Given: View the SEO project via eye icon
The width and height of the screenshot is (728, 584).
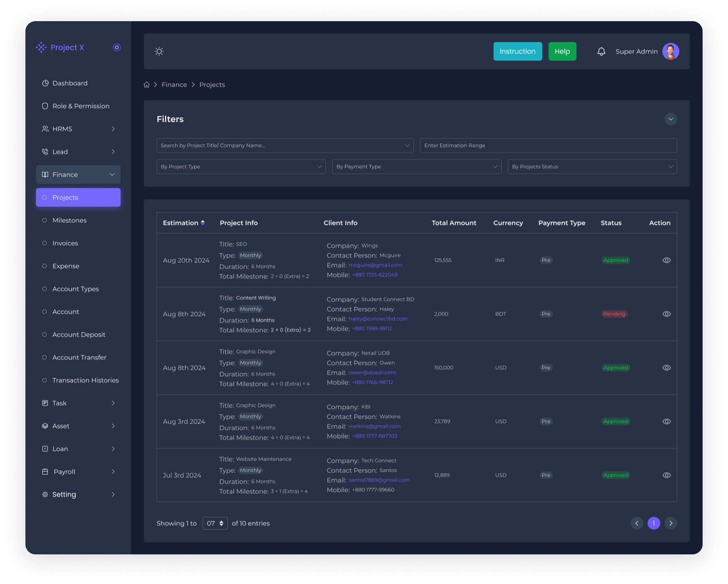Looking at the screenshot, I should 667,260.
